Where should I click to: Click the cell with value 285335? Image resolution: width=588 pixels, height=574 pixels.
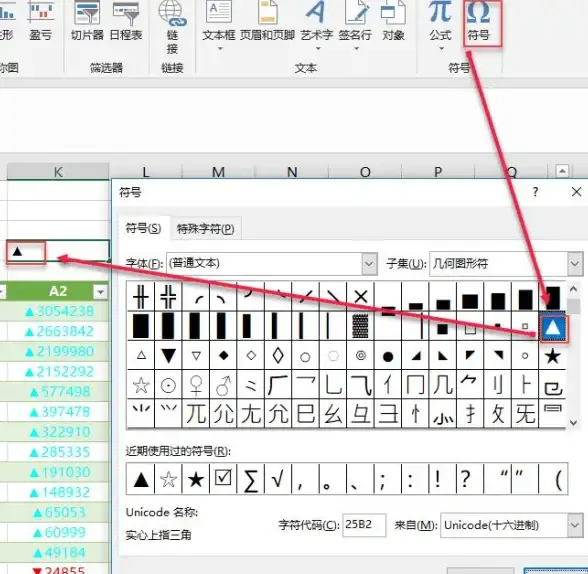tap(58, 452)
